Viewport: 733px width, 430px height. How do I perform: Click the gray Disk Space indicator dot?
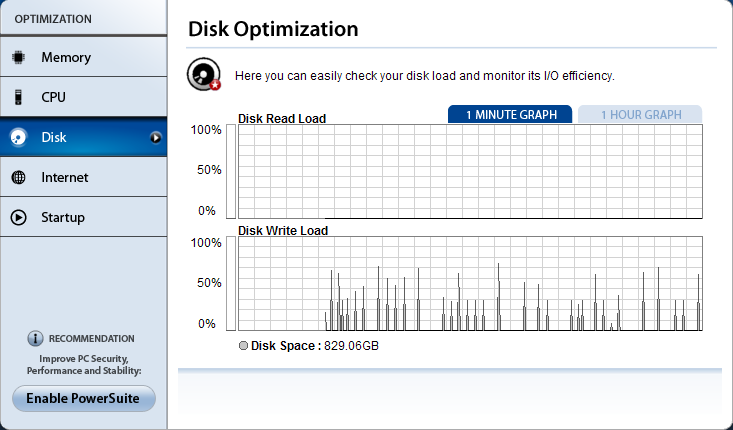coord(244,346)
